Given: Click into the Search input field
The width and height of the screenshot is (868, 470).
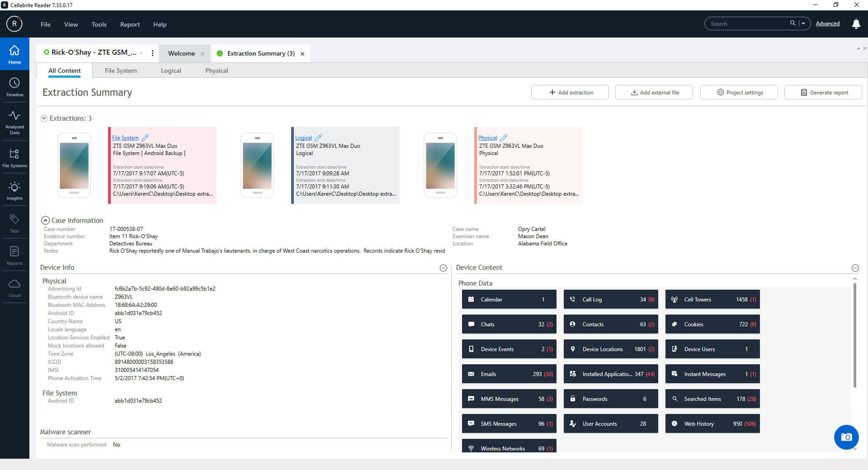Looking at the screenshot, I should click(748, 23).
